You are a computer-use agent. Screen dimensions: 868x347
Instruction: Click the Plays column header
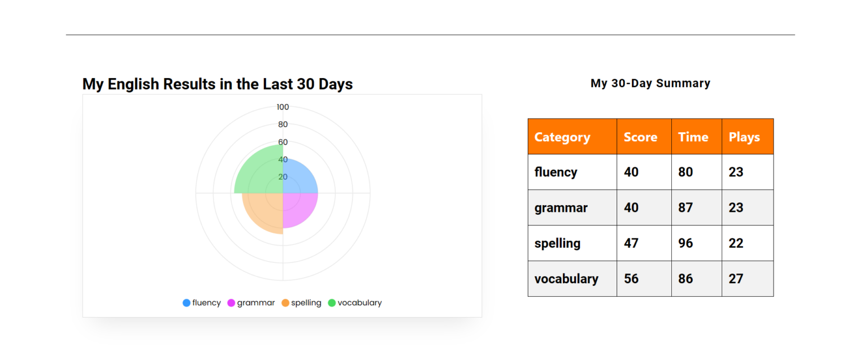coord(744,137)
